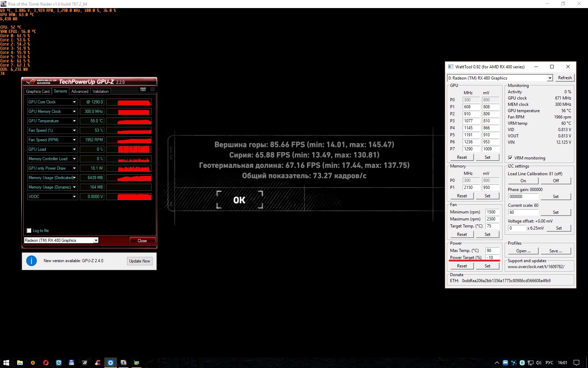Open network settings from the tray
Viewport: 588px width, 368px height.
coord(531,363)
